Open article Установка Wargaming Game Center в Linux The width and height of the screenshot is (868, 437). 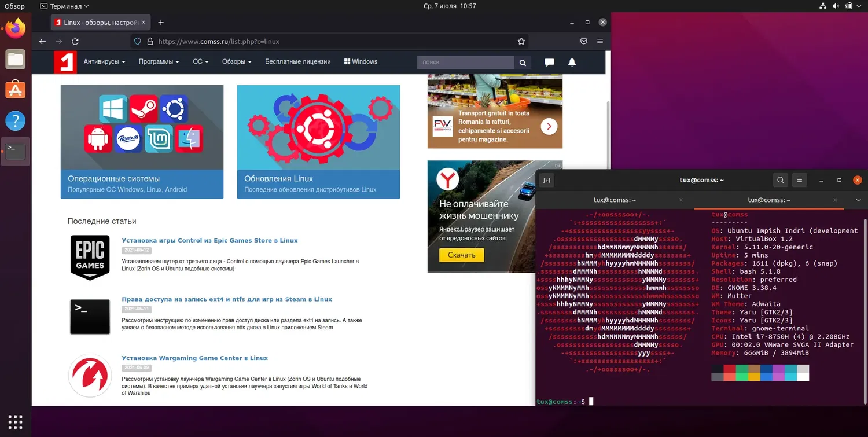(194, 358)
